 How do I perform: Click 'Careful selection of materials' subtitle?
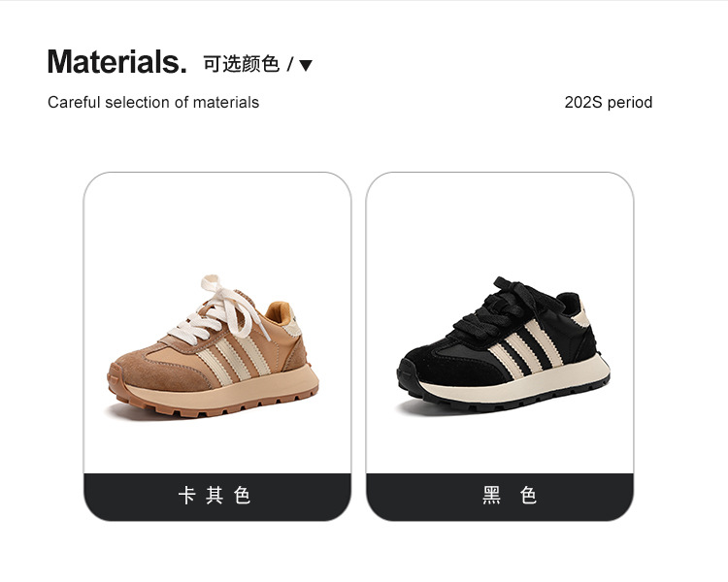click(x=153, y=102)
